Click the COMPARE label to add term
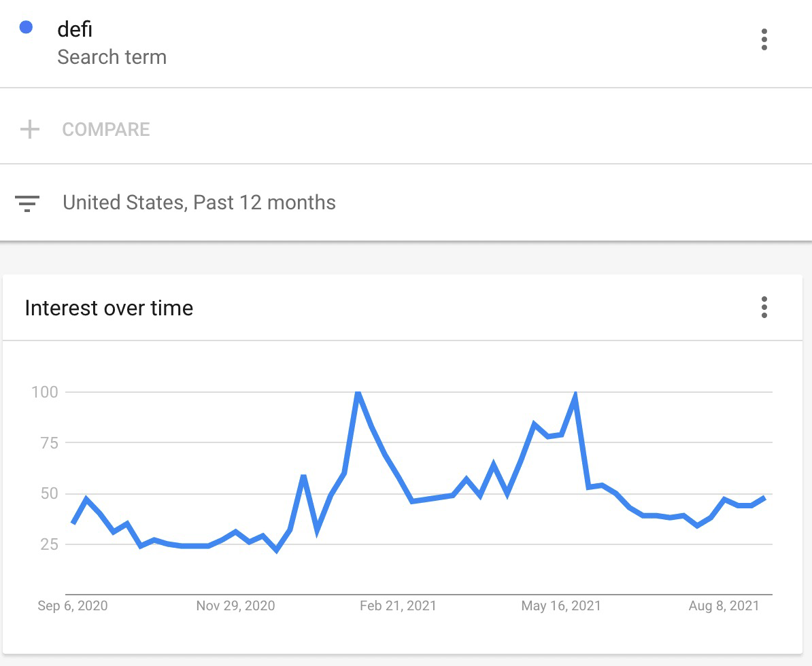The image size is (812, 666). [106, 129]
